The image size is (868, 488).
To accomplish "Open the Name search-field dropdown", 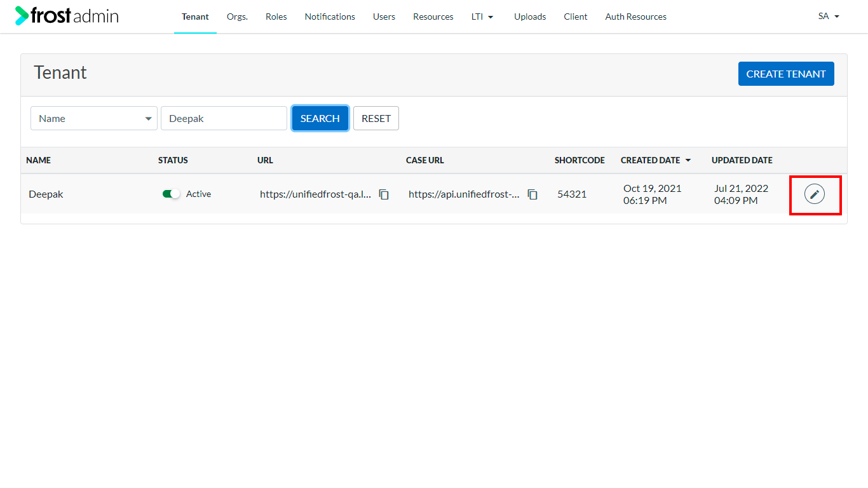I will (94, 118).
